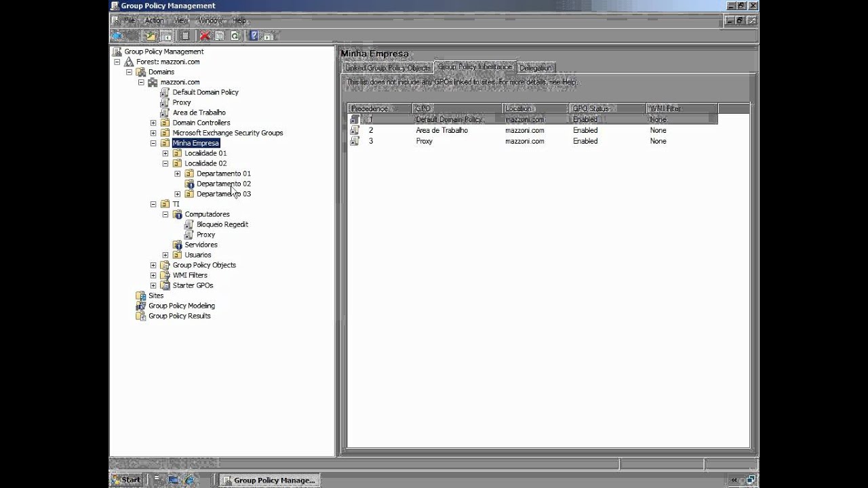Collapse the Minha Empresa node
This screenshot has width=868, height=488.
pyautogui.click(x=153, y=143)
